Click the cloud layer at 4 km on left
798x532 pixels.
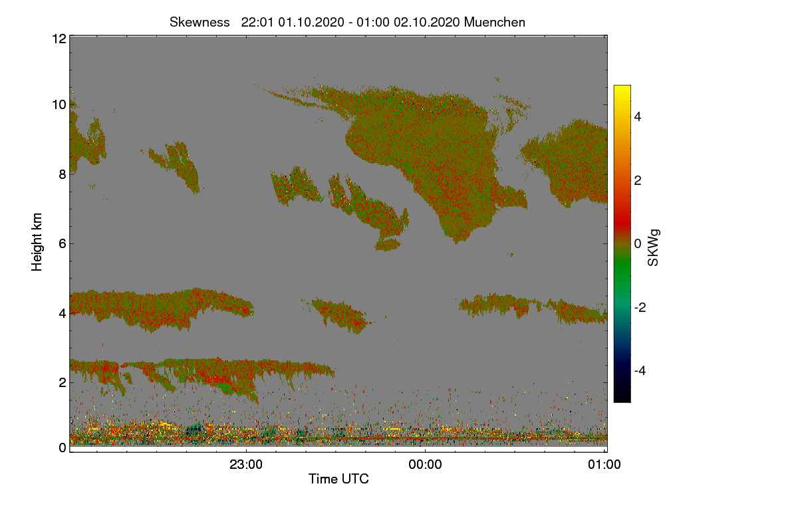(x=160, y=307)
